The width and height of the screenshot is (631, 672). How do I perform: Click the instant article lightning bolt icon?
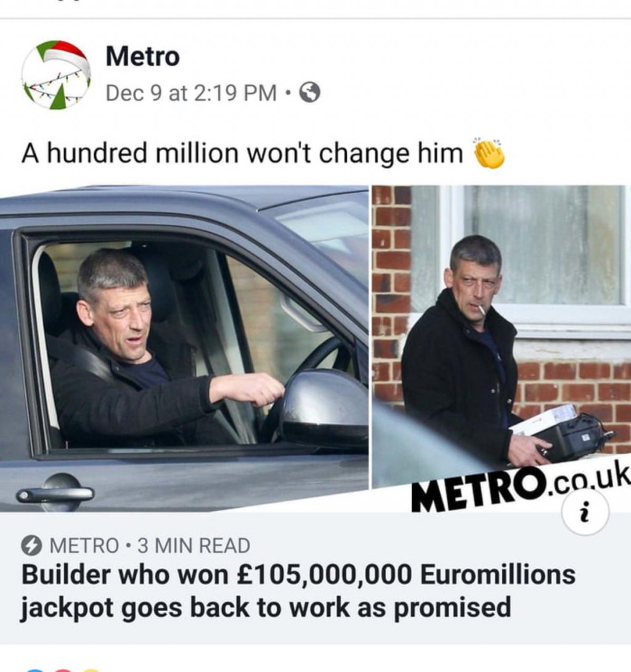pyautogui.click(x=31, y=546)
